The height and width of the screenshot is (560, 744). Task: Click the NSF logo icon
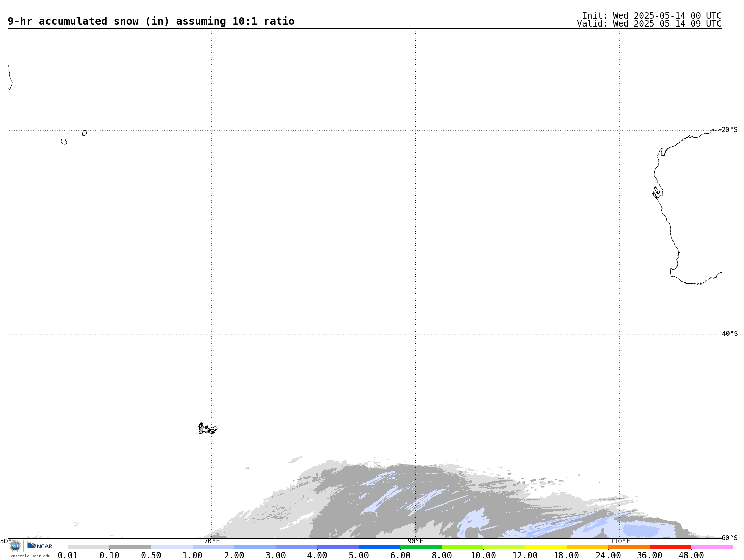(15, 546)
